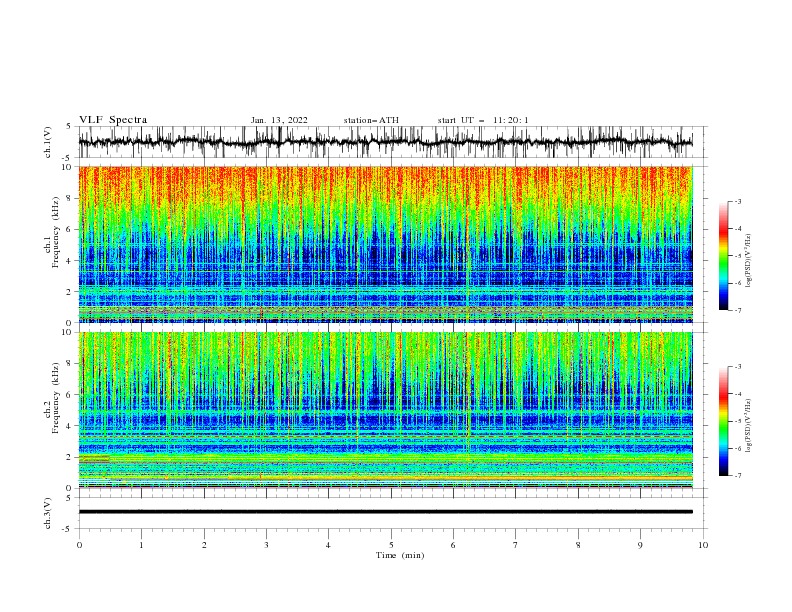
Task: Click the log(PSD) label of ch.2 colorbar
Action: pyautogui.click(x=749, y=426)
